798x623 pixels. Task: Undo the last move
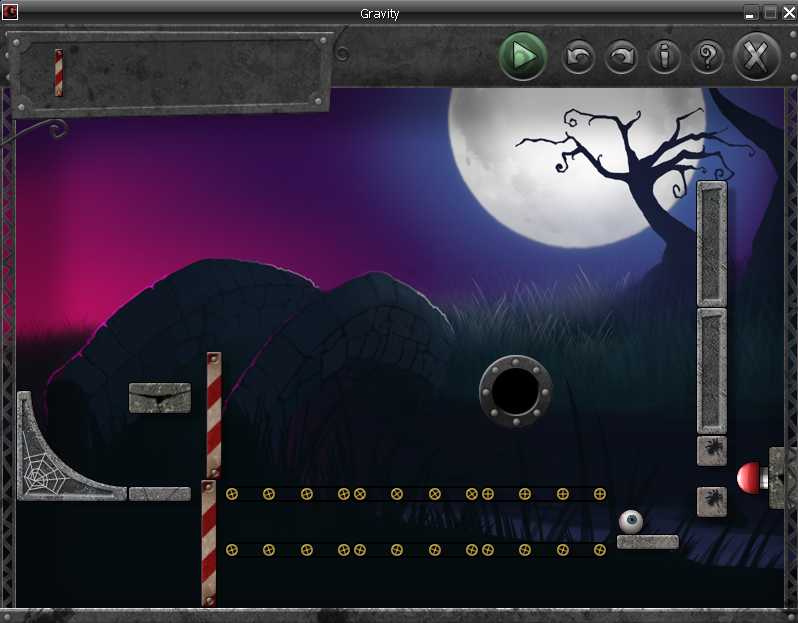tap(578, 56)
